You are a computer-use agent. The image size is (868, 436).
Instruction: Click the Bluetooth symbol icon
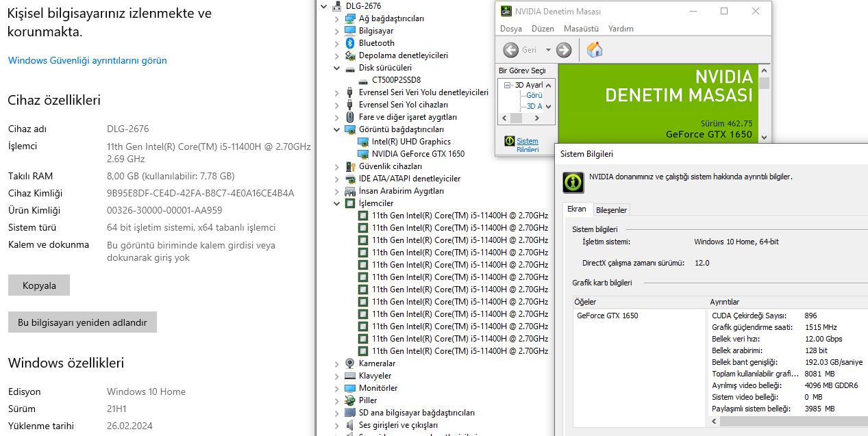350,43
